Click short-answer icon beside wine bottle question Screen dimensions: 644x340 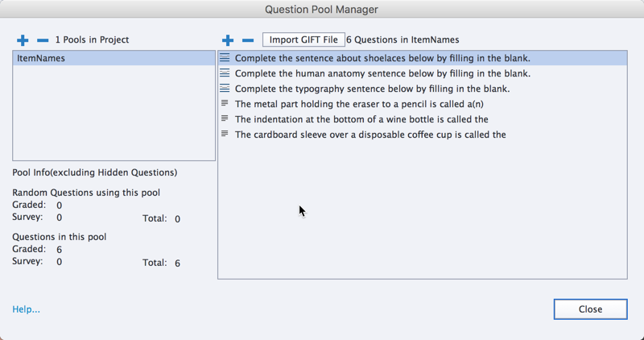[x=225, y=118]
